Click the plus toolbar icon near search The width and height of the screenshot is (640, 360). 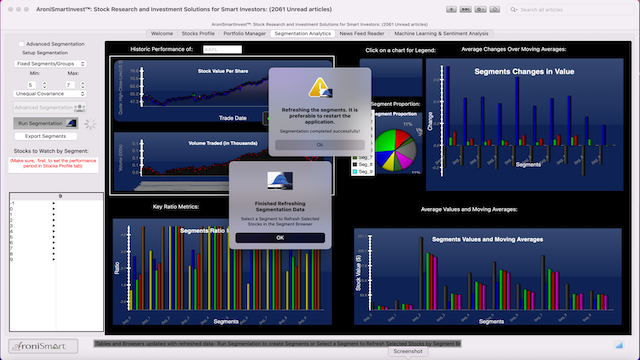(451, 9)
